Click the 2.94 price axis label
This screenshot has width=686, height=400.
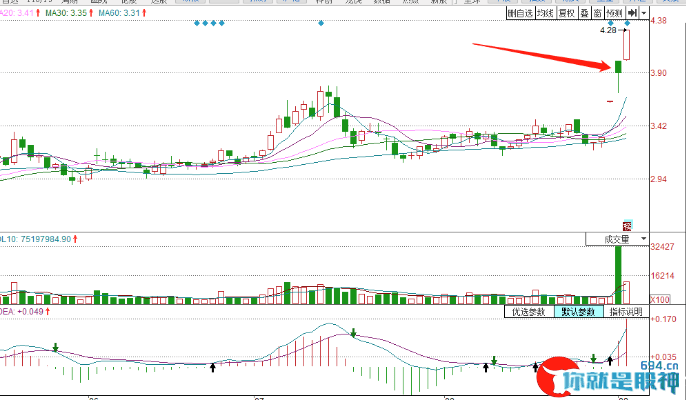click(659, 179)
